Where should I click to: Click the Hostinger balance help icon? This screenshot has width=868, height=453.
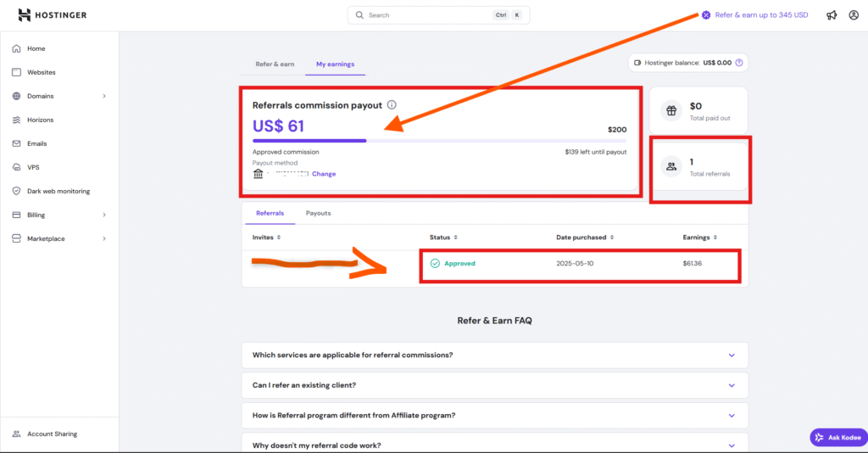click(739, 63)
